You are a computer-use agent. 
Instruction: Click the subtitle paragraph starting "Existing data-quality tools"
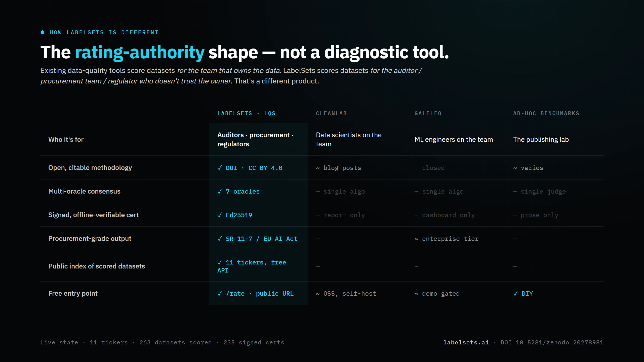(x=231, y=76)
